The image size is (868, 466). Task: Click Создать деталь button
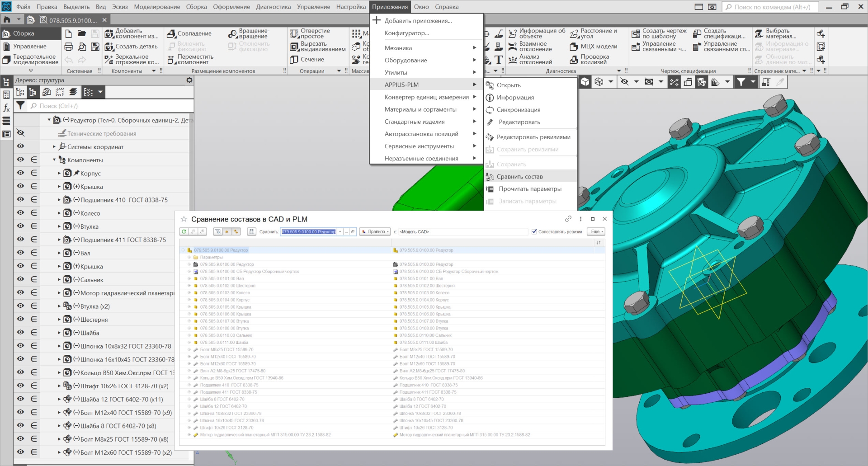click(x=131, y=47)
